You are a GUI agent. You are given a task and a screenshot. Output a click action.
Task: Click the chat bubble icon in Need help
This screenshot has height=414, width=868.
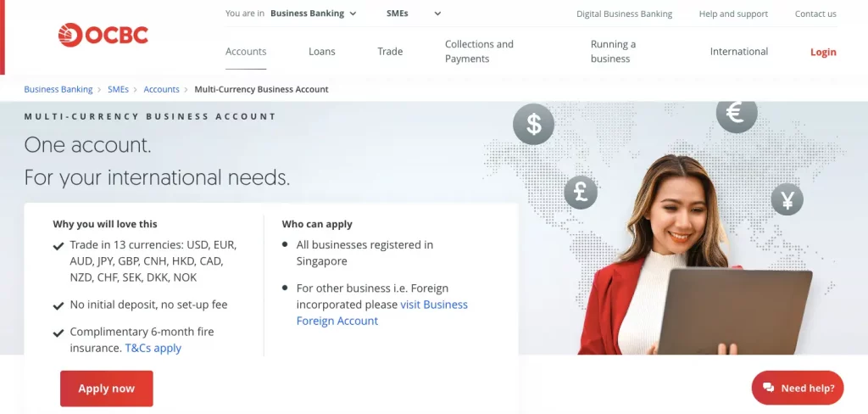click(768, 388)
